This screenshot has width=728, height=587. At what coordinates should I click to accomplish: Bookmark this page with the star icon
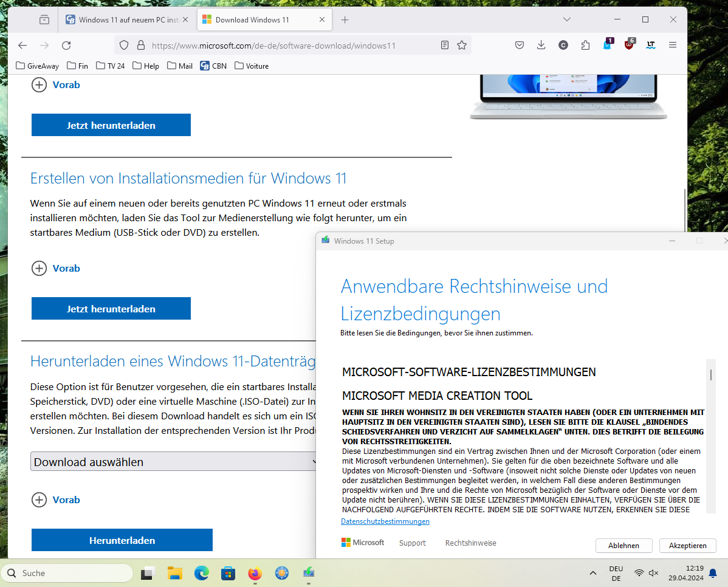[x=461, y=45]
